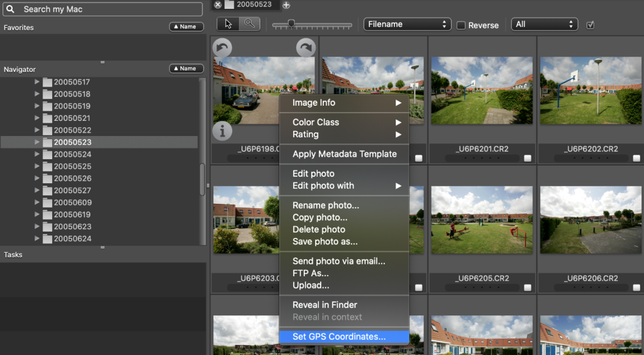Screen dimensions: 644x355
Task: Select folder 20050519 in Navigator
Action: tap(72, 106)
